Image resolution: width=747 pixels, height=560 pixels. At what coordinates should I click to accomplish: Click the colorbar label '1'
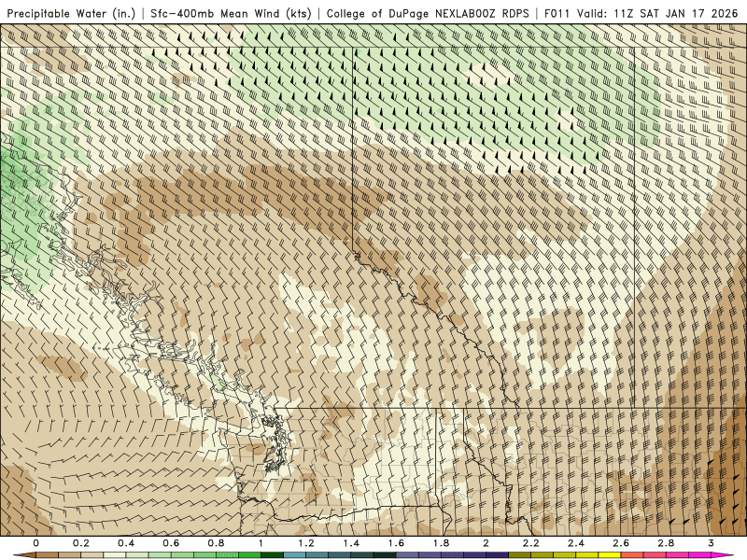261,543
